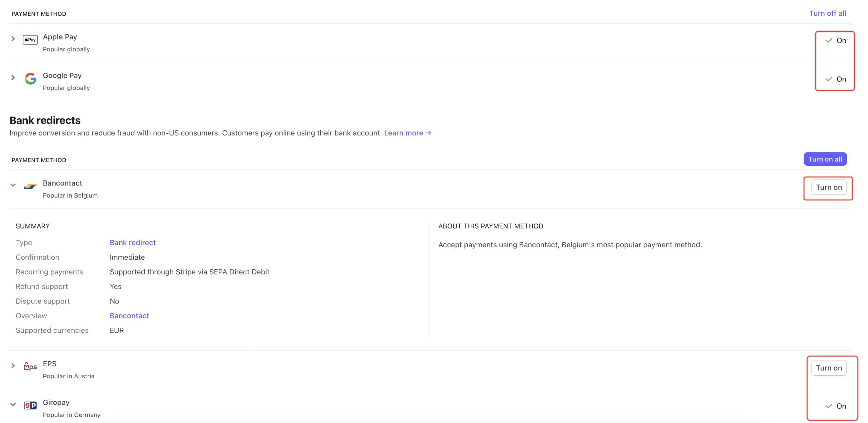
Task: Click the 'Accept payments using Bancontact' description
Action: 570,245
